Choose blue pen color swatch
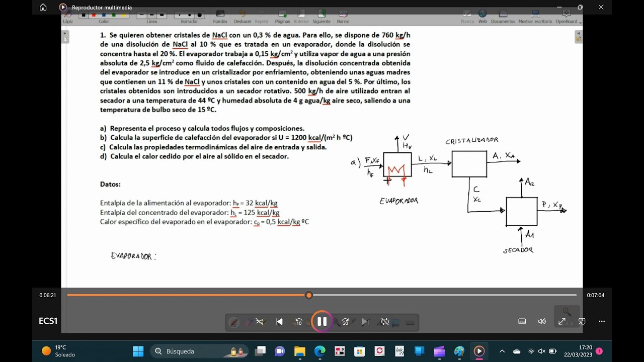 [104, 15]
